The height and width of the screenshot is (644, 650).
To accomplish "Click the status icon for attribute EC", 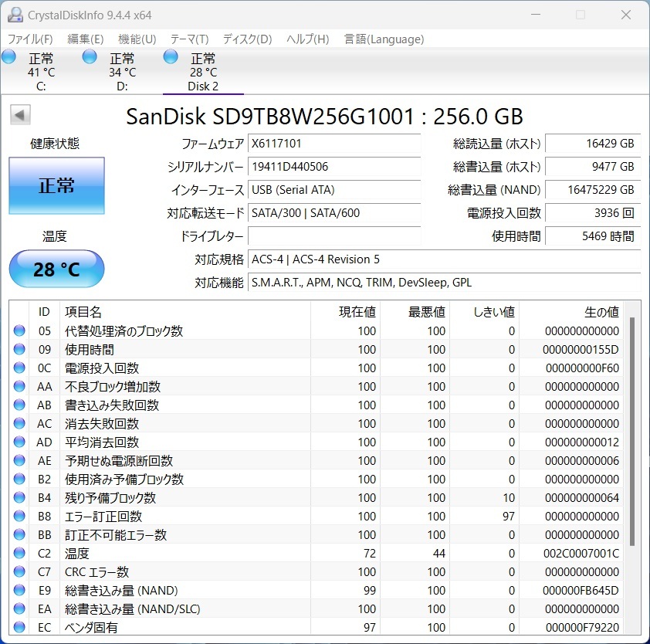I will click(19, 627).
